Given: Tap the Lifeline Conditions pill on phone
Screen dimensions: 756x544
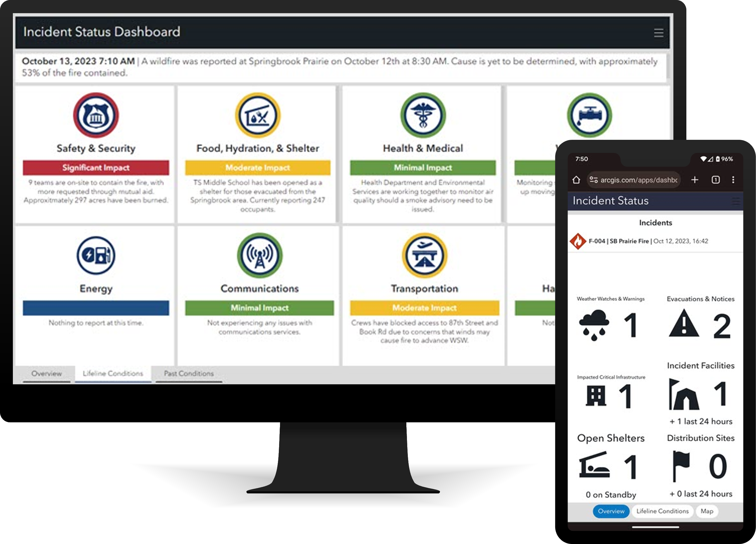Looking at the screenshot, I should tap(662, 511).
